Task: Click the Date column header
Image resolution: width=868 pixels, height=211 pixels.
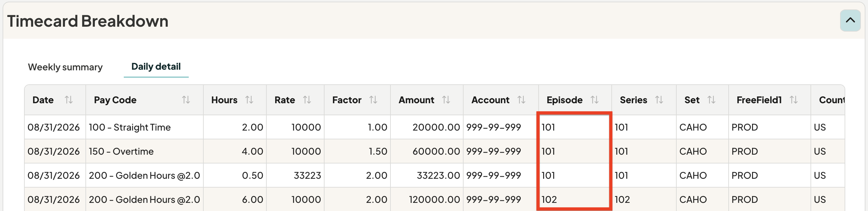Action: click(55, 100)
